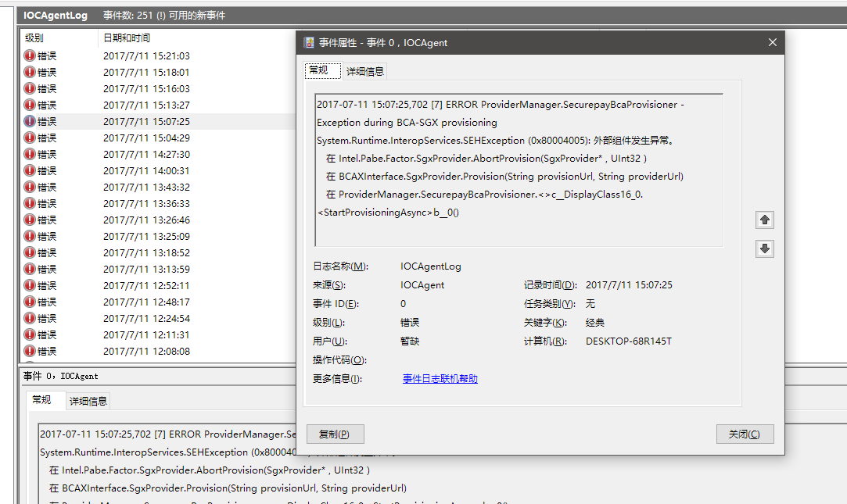This screenshot has width=847, height=504.
Task: Select event dated 2017/7/11 15:13:27
Action: point(146,105)
